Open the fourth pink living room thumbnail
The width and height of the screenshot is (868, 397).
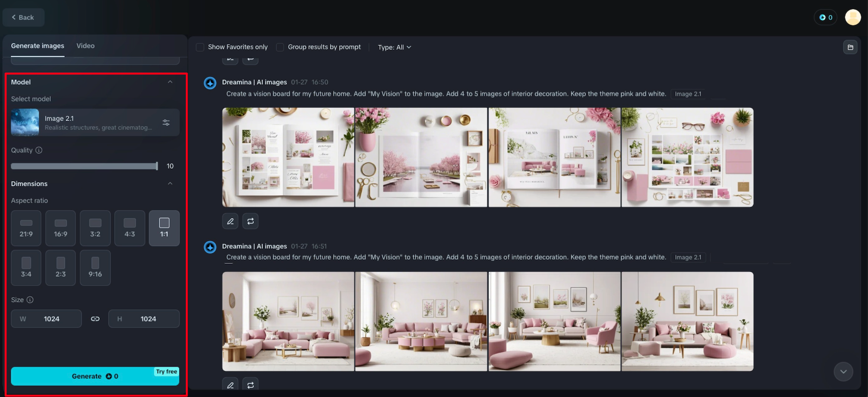[x=688, y=322]
